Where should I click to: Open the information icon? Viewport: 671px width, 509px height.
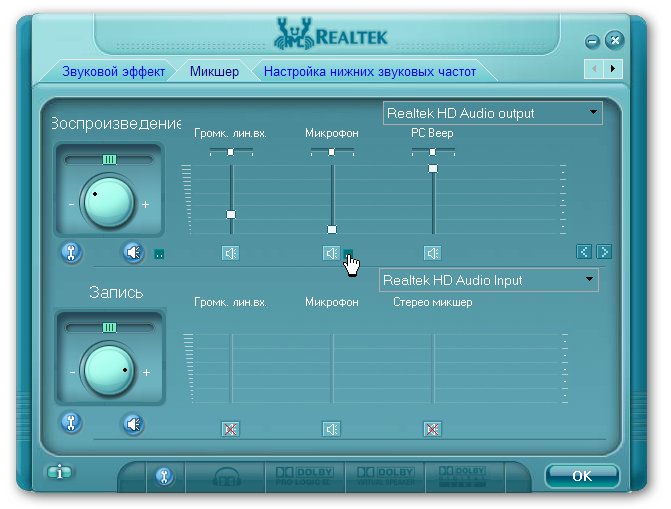click(59, 473)
